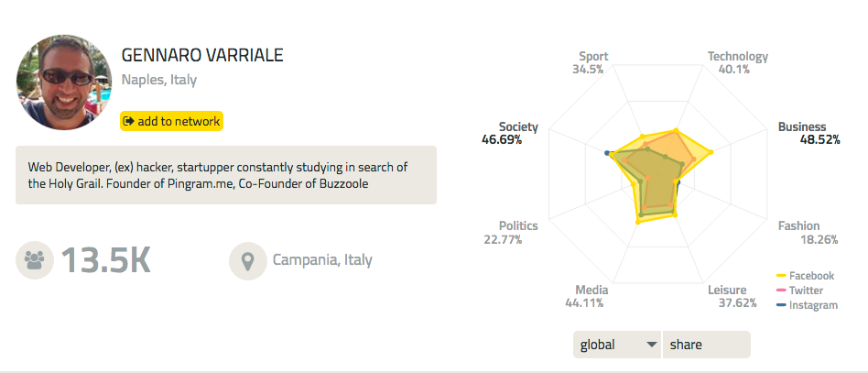Click the Gennaro Varriale name heading

[202, 55]
